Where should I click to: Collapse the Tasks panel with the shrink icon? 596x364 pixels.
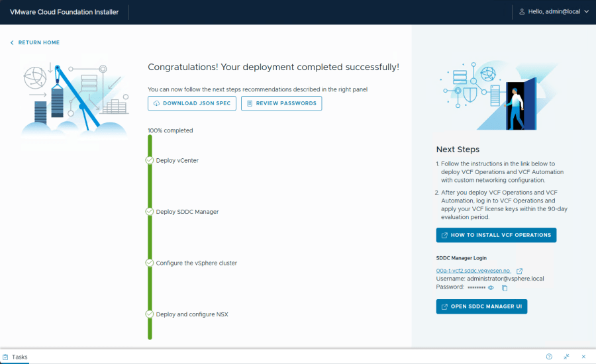[x=566, y=357]
